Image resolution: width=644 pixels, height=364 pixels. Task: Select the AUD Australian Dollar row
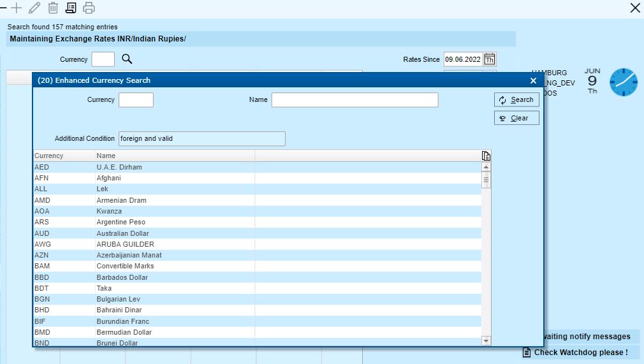point(258,233)
